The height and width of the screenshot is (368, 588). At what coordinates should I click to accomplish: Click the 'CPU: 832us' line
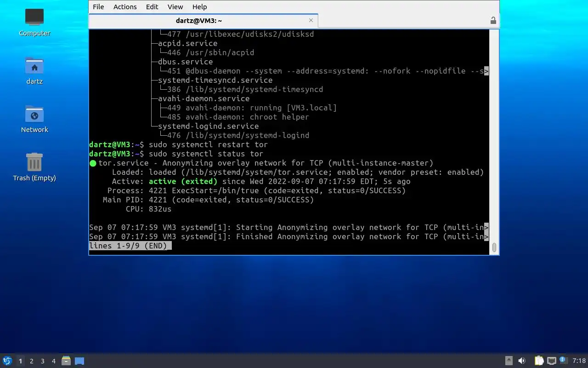149,209
